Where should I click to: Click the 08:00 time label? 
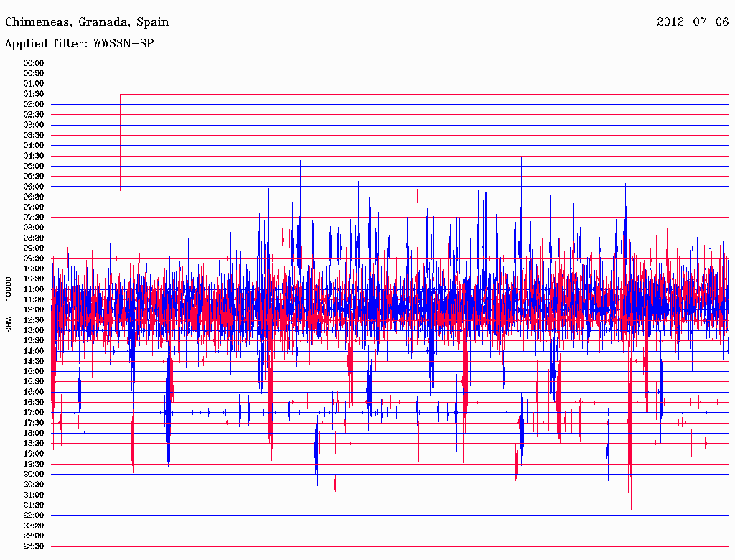(34, 228)
